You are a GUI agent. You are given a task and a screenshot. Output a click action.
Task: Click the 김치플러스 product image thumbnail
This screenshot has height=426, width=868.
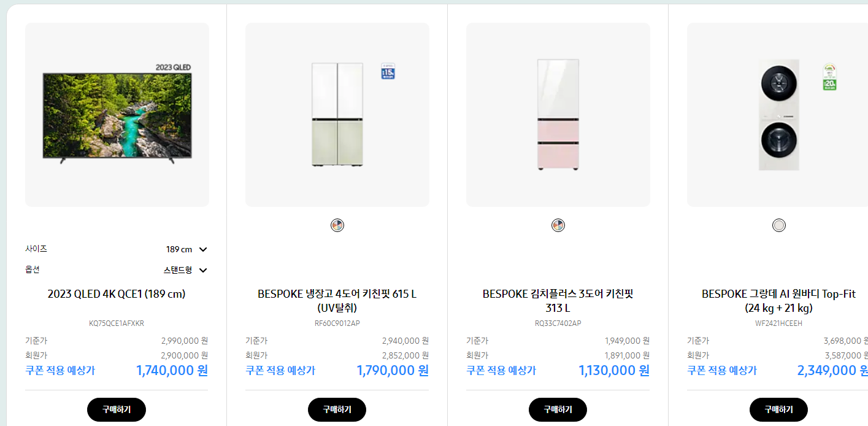[558, 114]
